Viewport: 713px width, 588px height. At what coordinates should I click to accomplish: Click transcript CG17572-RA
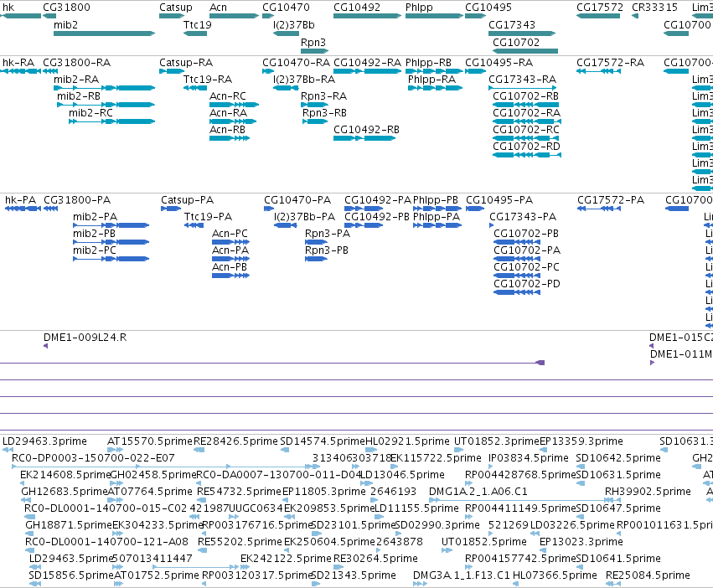[x=598, y=71]
